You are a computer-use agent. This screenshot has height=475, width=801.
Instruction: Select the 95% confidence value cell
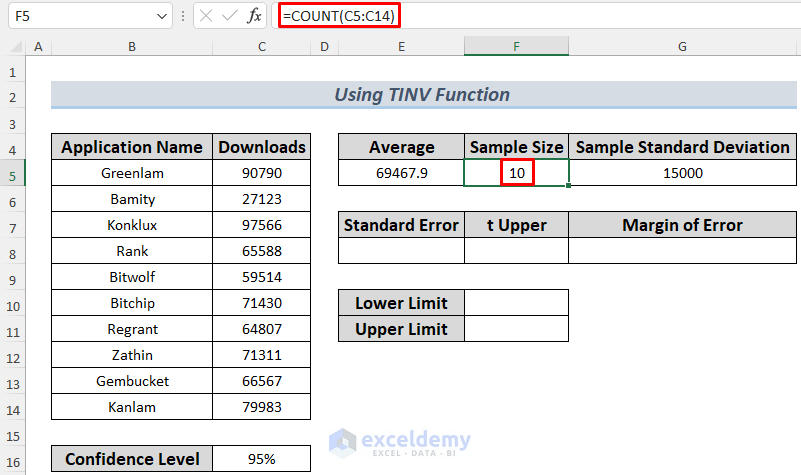coord(262,459)
